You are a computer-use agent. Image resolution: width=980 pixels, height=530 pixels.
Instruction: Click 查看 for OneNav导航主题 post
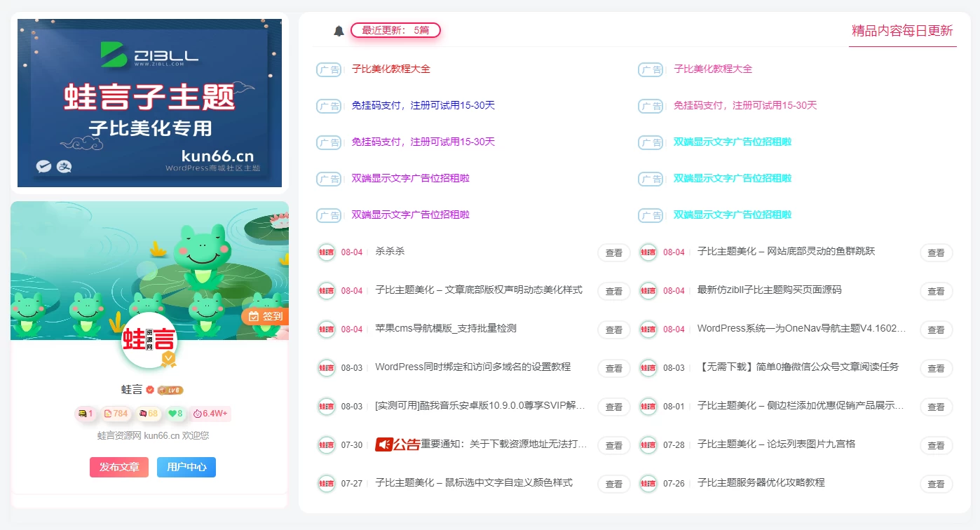(x=937, y=329)
